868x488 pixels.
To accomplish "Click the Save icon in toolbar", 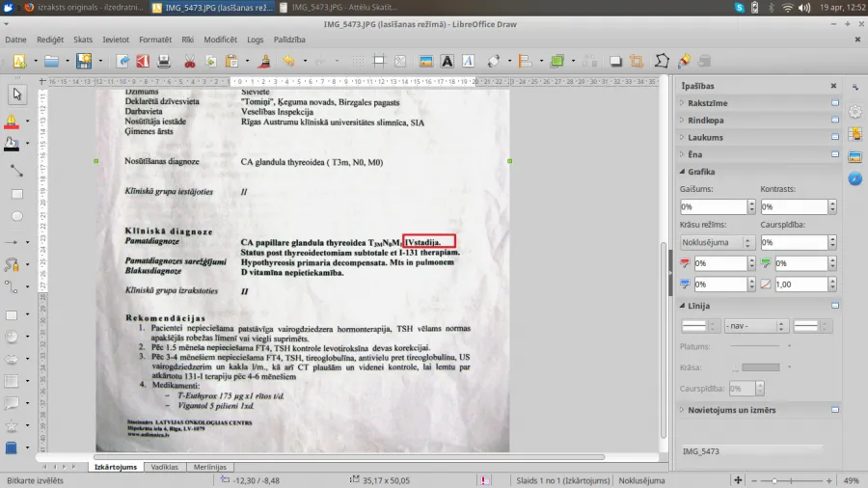I will tap(84, 61).
